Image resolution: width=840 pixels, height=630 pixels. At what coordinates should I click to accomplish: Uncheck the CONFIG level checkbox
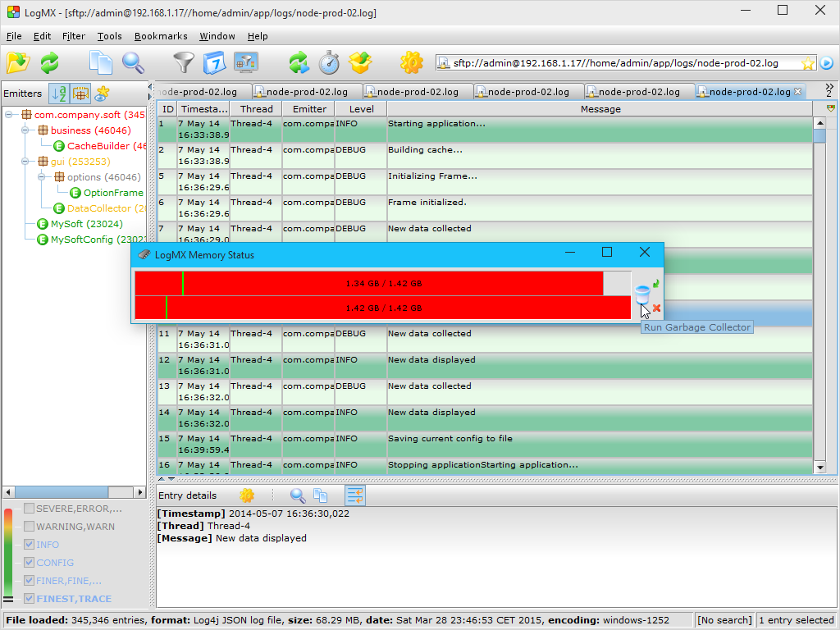click(30, 563)
